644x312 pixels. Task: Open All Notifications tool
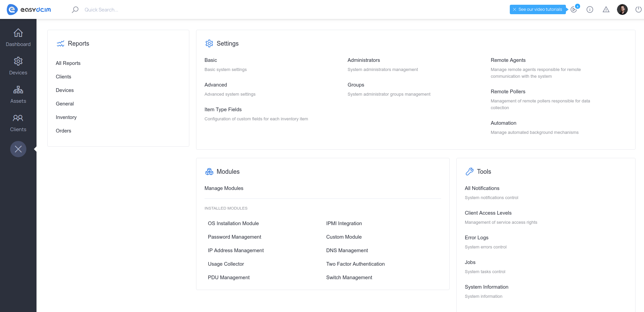point(482,188)
